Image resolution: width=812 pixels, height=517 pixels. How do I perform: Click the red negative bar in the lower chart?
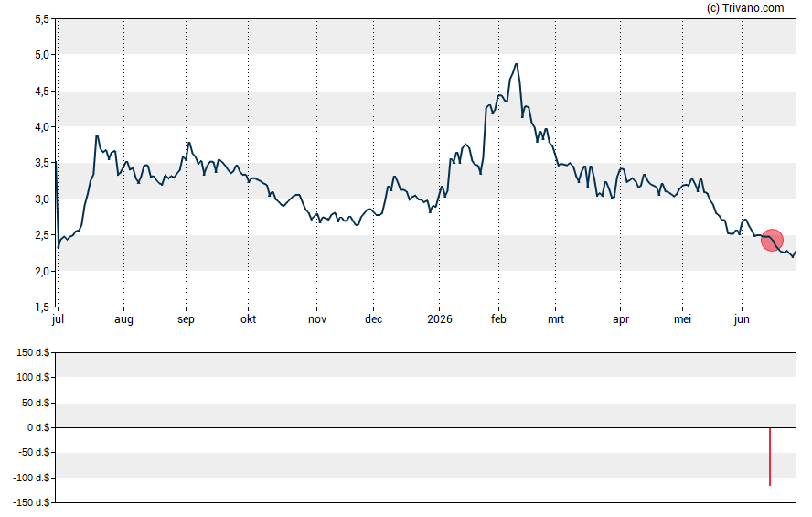(770, 457)
